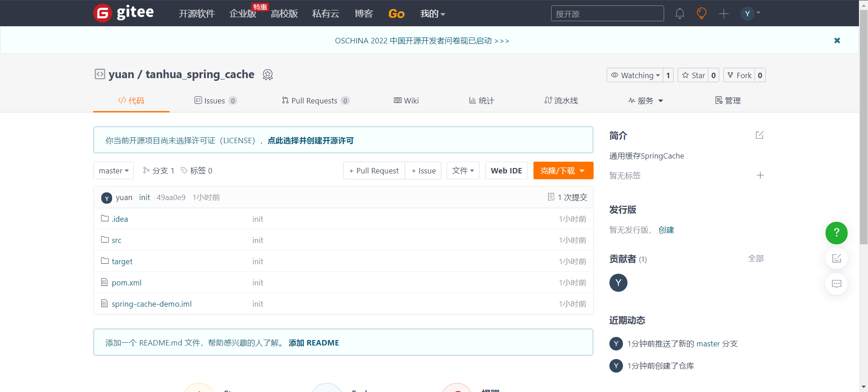868x392 pixels.
Task: Click the + Issue button
Action: click(x=423, y=171)
